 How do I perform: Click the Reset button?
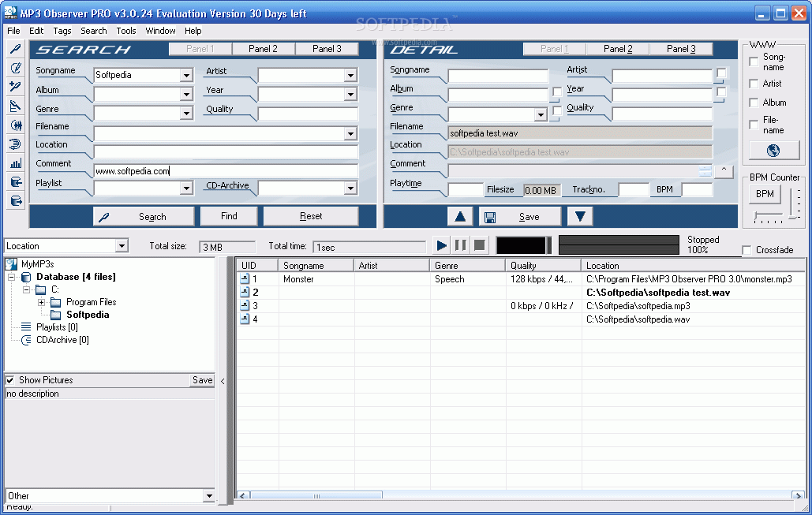(311, 216)
